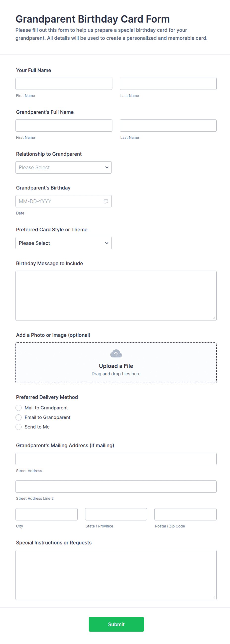Select Mail to Grandparent radio option
Image resolution: width=230 pixels, height=644 pixels.
point(19,408)
